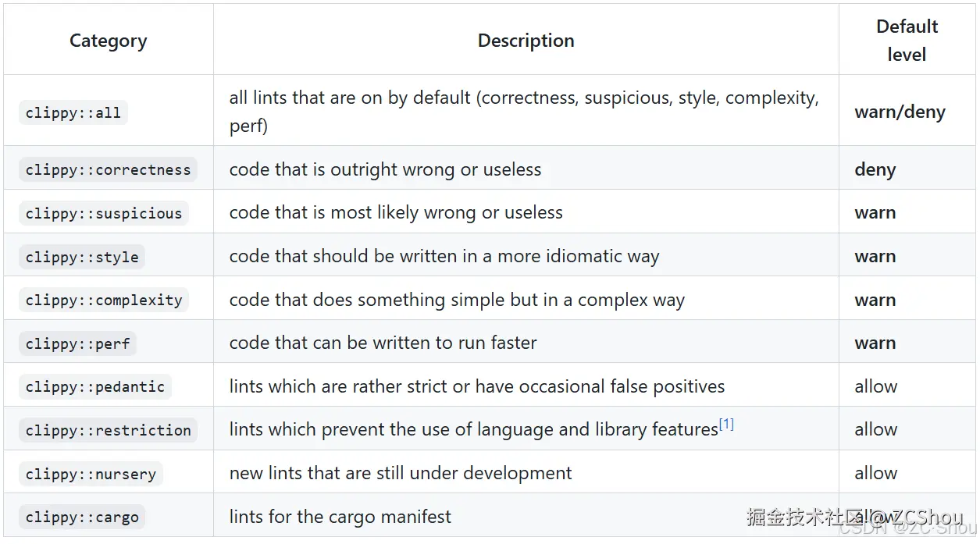Click the clippy::perf code label

(77, 343)
